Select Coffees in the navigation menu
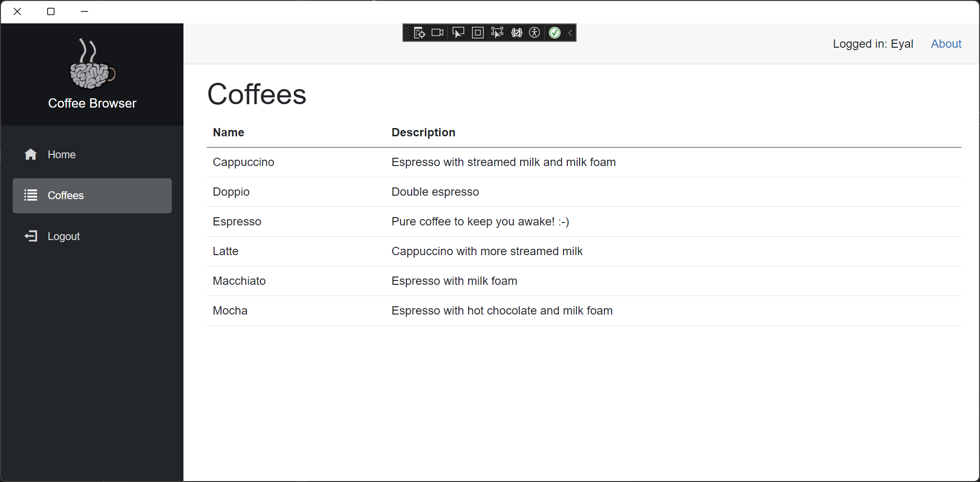Screen dimensions: 980x482 click(x=66, y=195)
